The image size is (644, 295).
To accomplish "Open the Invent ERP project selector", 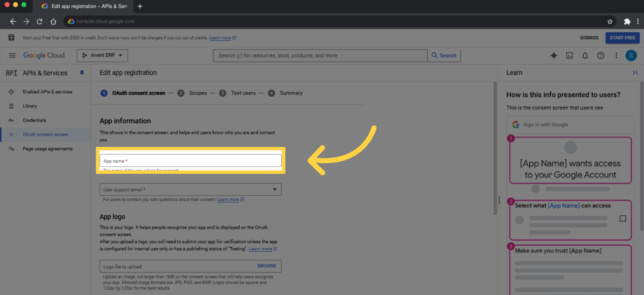I will pyautogui.click(x=102, y=56).
